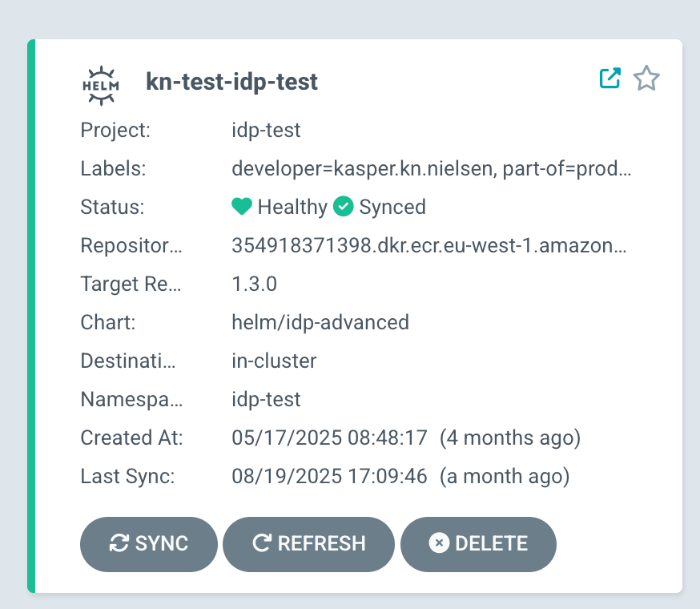
Task: Click the x-circle icon on DELETE
Action: (x=439, y=543)
